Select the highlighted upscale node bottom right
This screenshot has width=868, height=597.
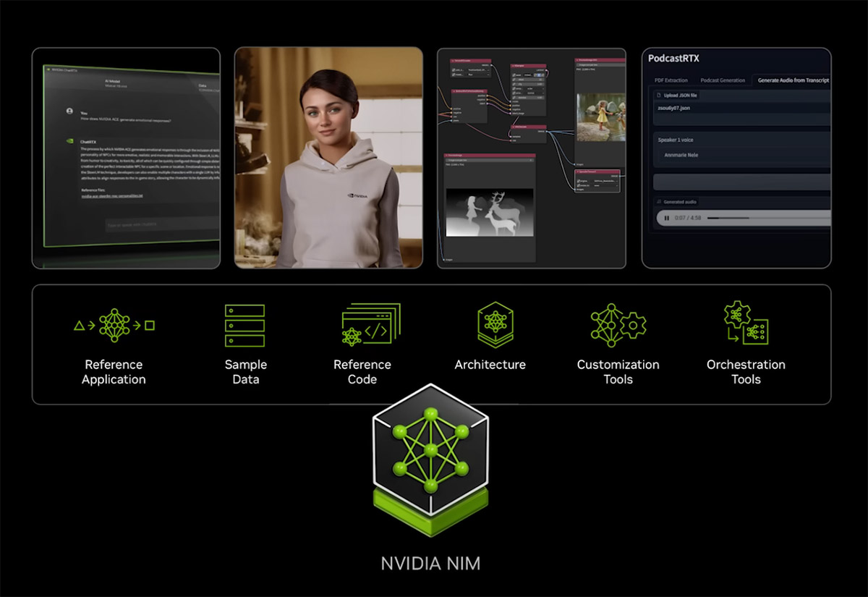coord(597,181)
